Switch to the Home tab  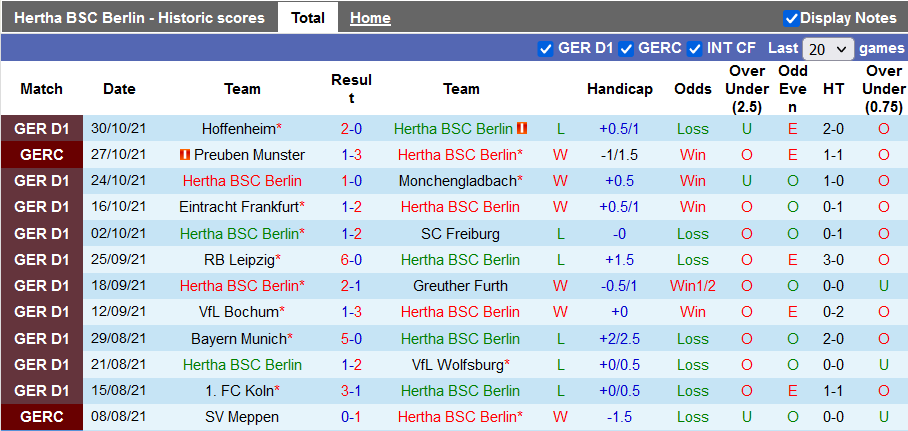[370, 18]
